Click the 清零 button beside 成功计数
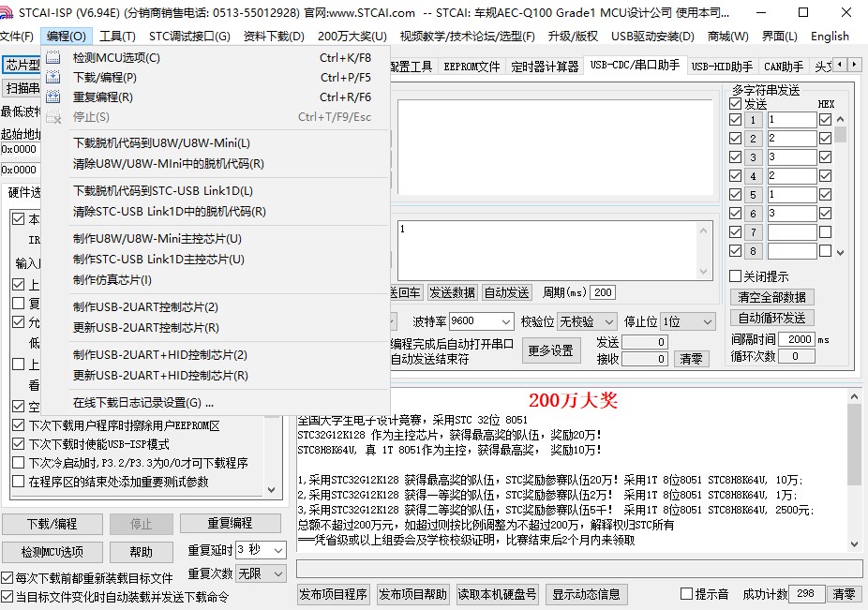 (844, 594)
